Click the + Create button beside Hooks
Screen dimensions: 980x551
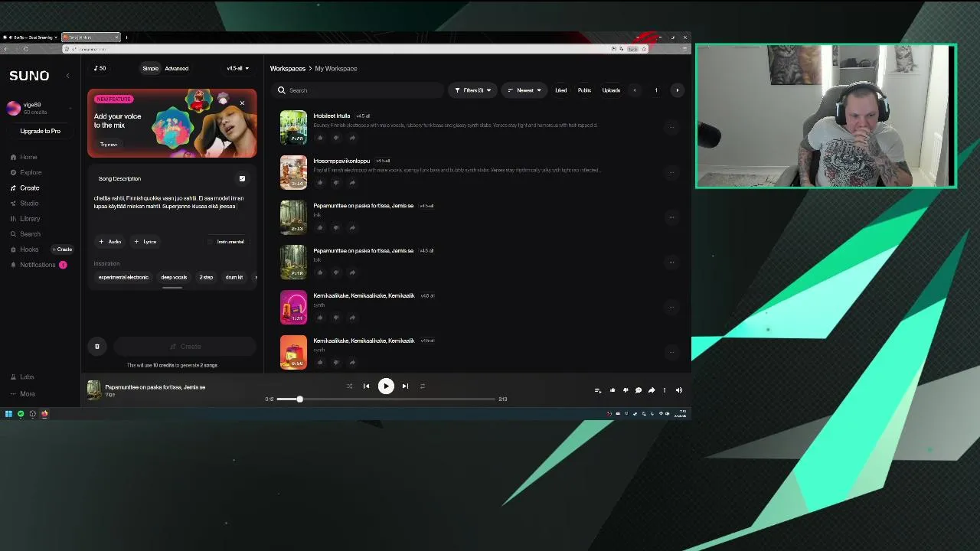(63, 249)
